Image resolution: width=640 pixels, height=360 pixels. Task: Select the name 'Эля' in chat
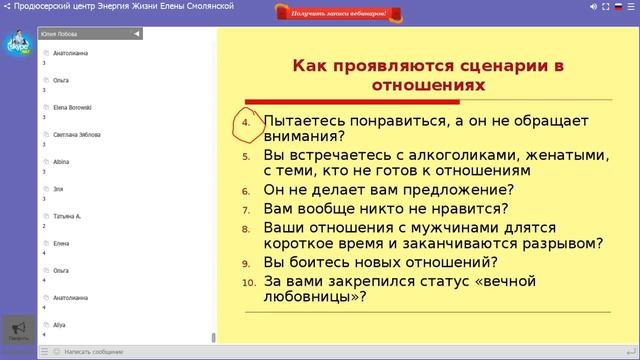click(x=58, y=189)
